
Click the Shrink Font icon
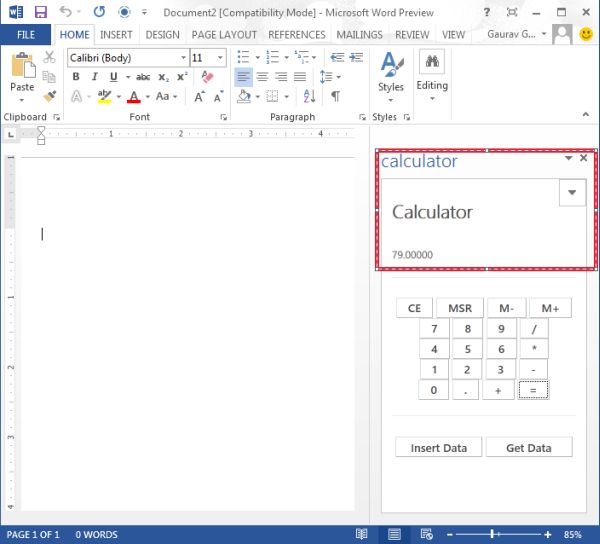pos(218,96)
